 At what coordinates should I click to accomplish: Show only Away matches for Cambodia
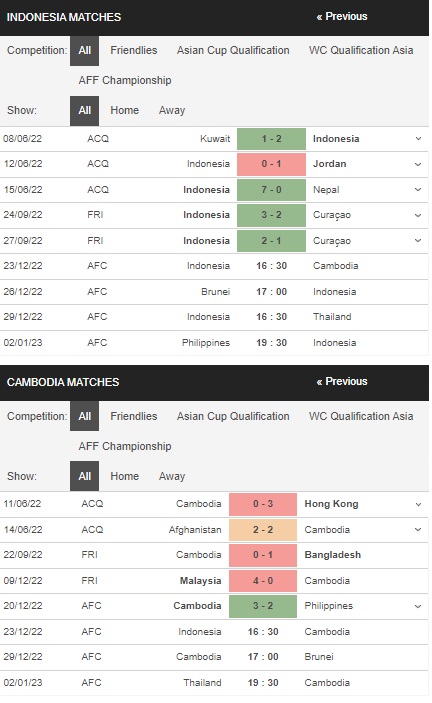pos(172,476)
